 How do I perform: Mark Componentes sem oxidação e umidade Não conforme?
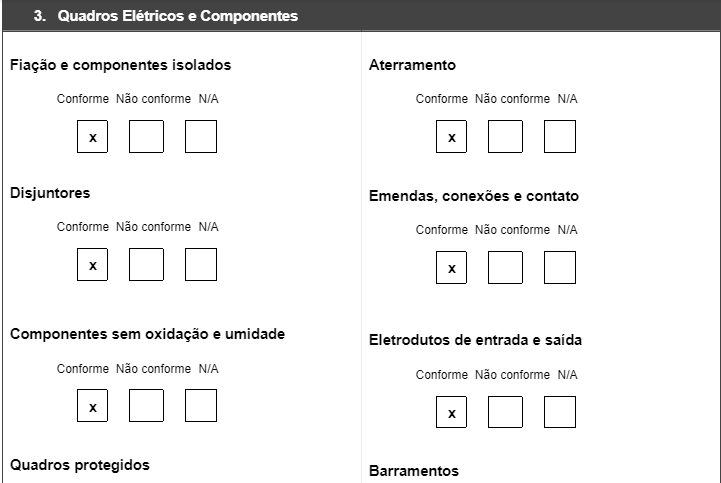pos(146,406)
